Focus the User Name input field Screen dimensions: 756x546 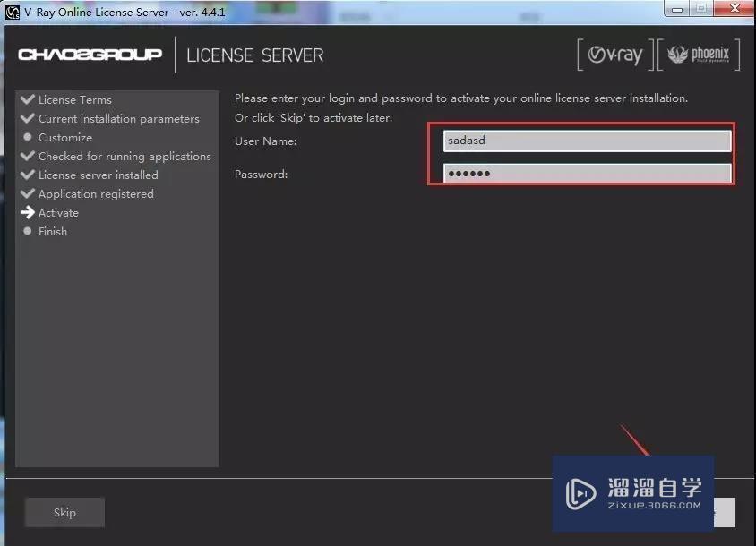[x=588, y=141]
